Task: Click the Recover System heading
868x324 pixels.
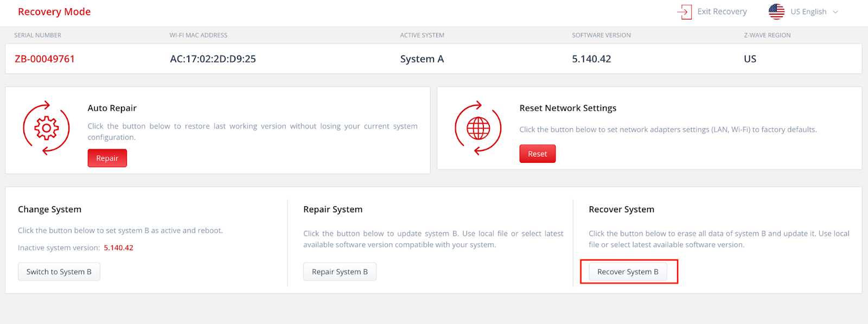Action: (621, 209)
